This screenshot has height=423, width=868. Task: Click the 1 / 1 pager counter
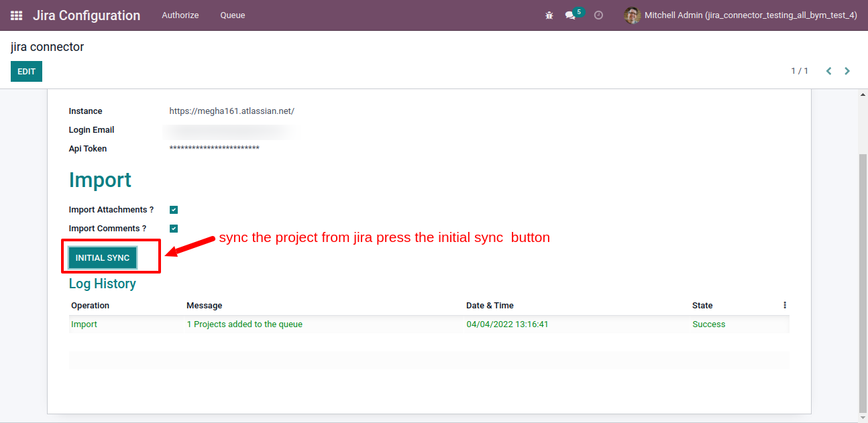click(800, 71)
